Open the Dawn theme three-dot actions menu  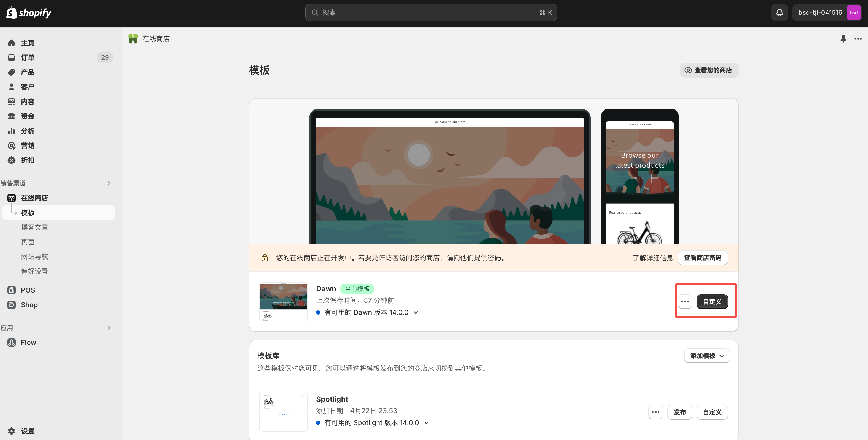pos(685,301)
